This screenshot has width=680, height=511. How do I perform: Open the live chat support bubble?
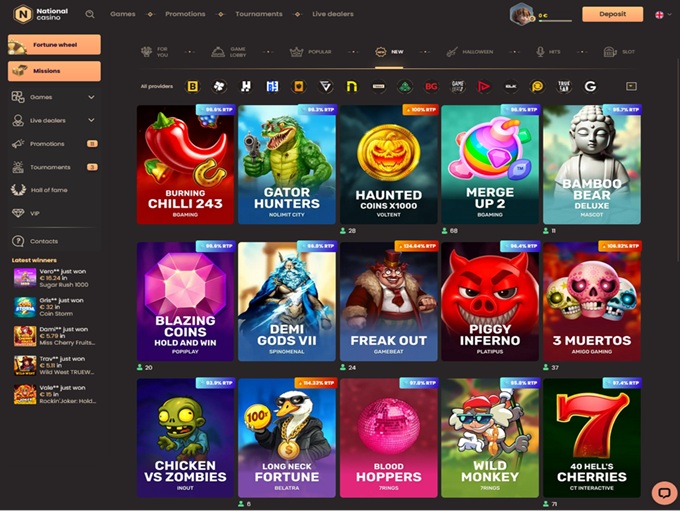coord(663,492)
